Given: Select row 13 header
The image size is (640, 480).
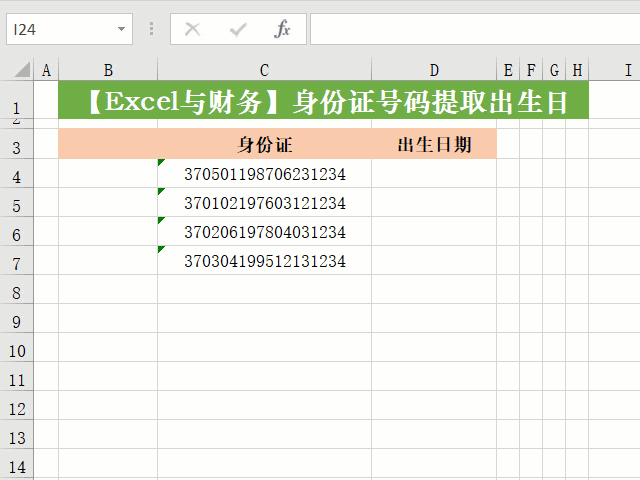Looking at the screenshot, I should pyautogui.click(x=16, y=434).
